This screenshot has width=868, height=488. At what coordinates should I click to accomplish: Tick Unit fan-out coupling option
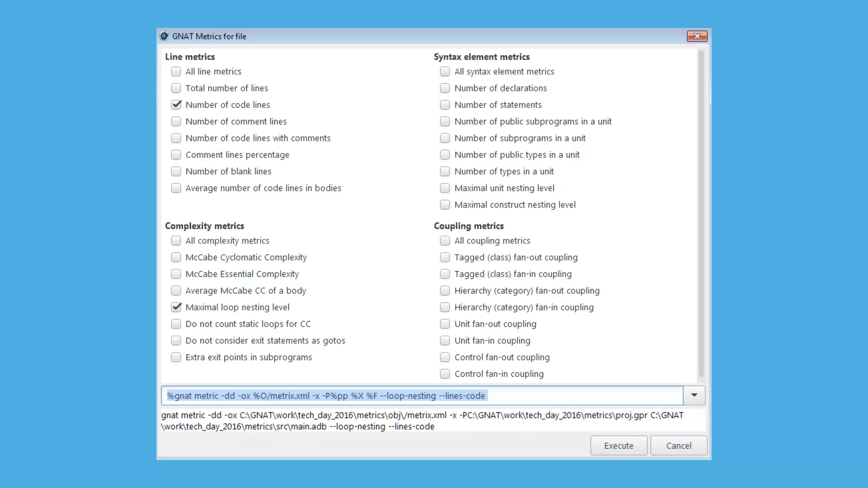[x=445, y=324]
